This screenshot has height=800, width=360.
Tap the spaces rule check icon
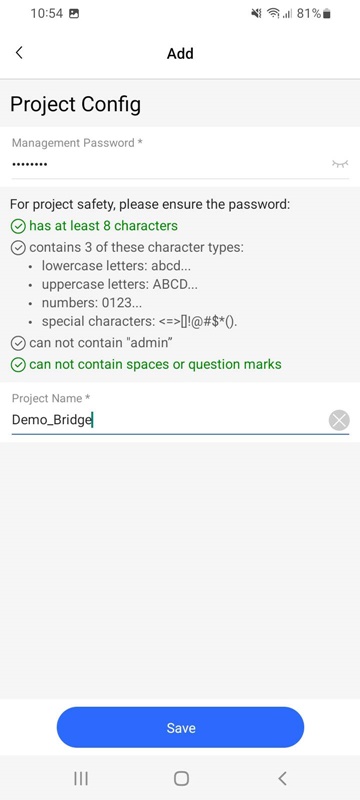(x=18, y=365)
